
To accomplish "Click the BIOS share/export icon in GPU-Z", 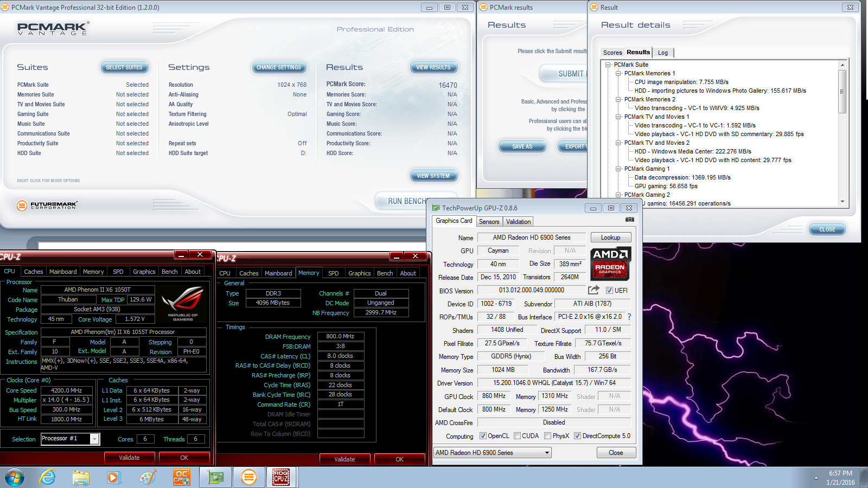I will (593, 290).
